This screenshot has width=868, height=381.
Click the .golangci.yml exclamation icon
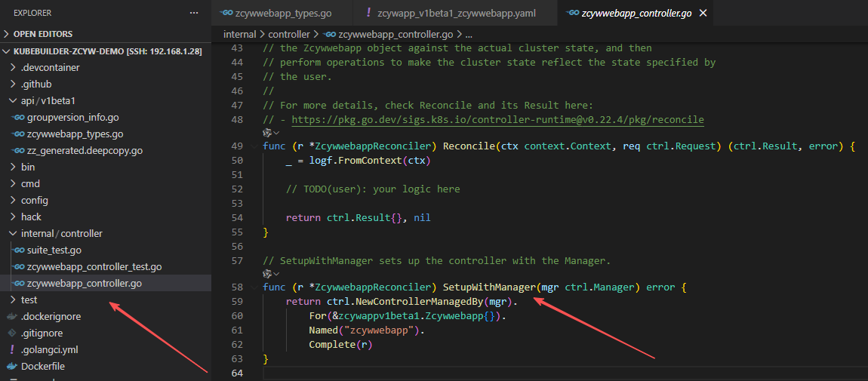click(12, 349)
